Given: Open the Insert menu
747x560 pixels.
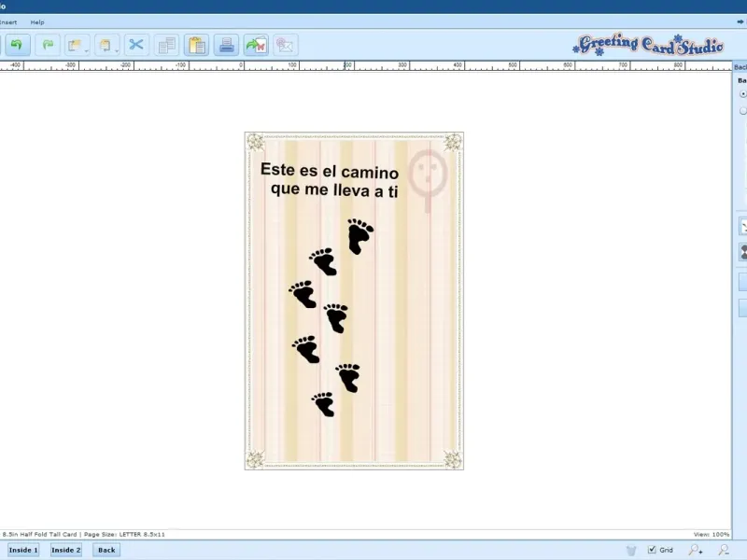Looking at the screenshot, I should click(8, 22).
